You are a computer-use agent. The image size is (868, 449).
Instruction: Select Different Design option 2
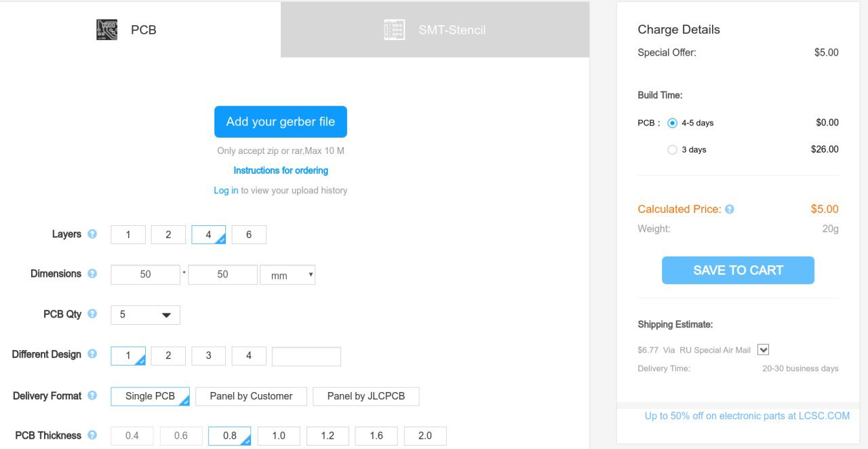[168, 356]
